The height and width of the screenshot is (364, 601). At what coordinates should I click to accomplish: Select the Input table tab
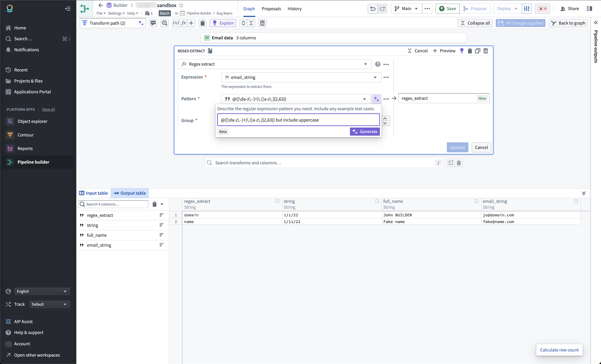94,193
